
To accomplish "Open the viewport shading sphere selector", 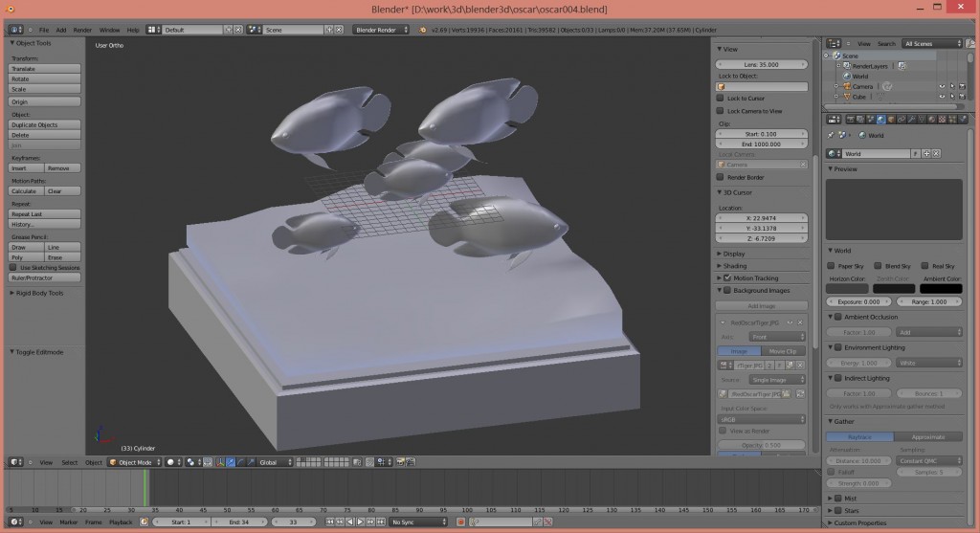I will tap(172, 462).
